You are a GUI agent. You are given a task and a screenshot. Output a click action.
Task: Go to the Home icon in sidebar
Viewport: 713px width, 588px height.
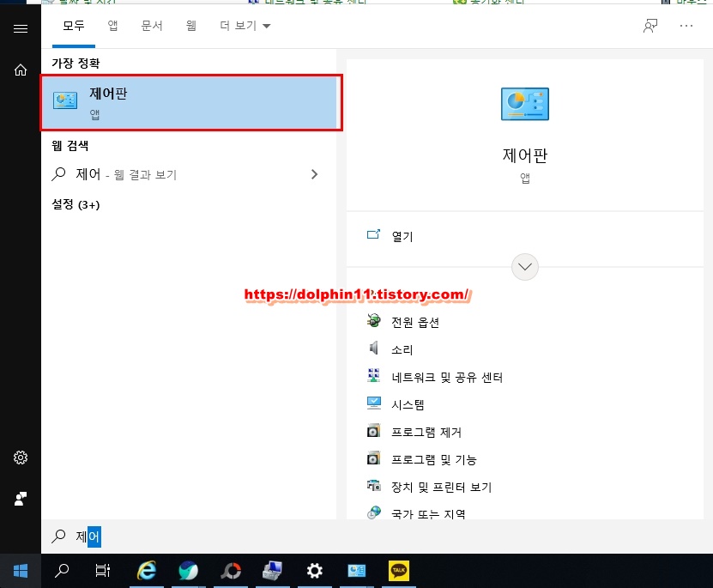point(21,70)
